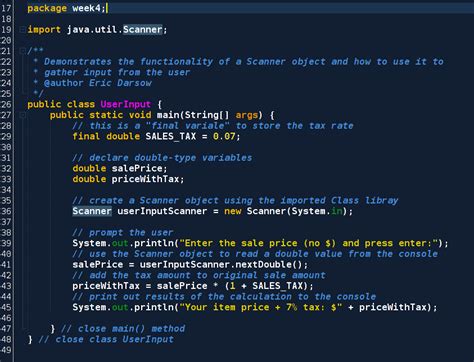Click the 'void' keyword on line 27

click(x=140, y=115)
